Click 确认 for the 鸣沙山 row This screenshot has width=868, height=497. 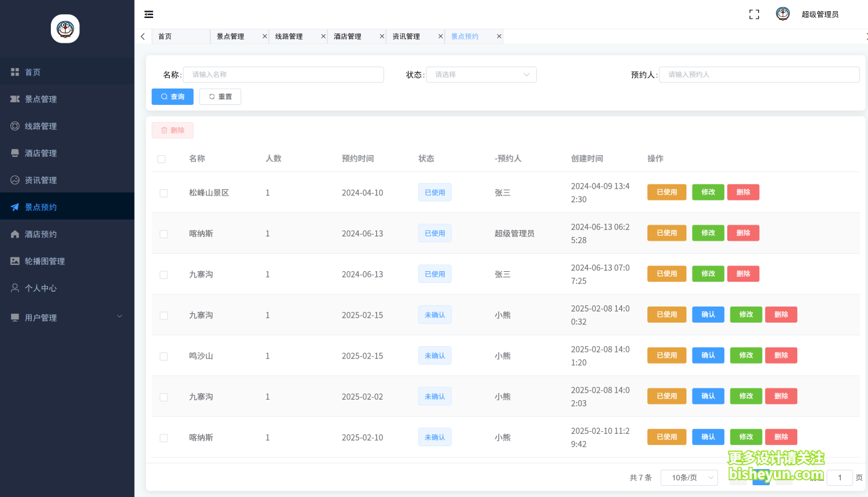(708, 356)
